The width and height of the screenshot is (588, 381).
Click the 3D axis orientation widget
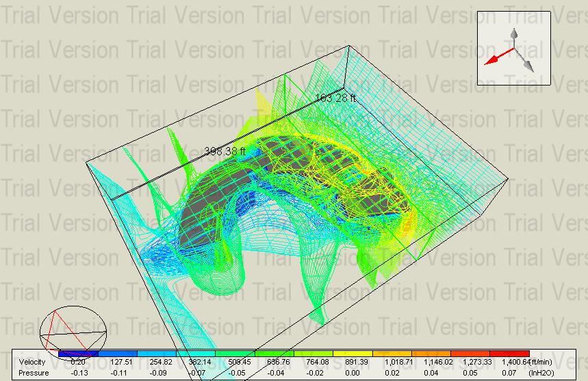pos(514,49)
